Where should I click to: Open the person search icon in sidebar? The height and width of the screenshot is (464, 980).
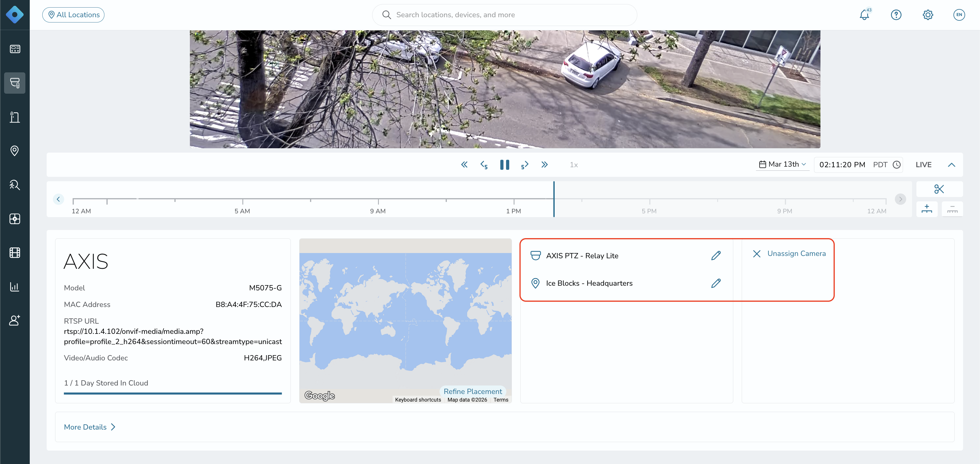[15, 185]
